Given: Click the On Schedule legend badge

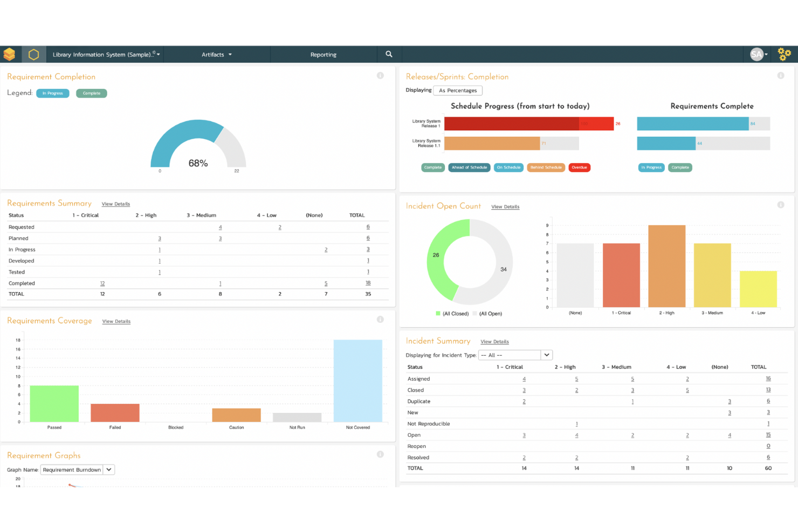Looking at the screenshot, I should coord(508,168).
